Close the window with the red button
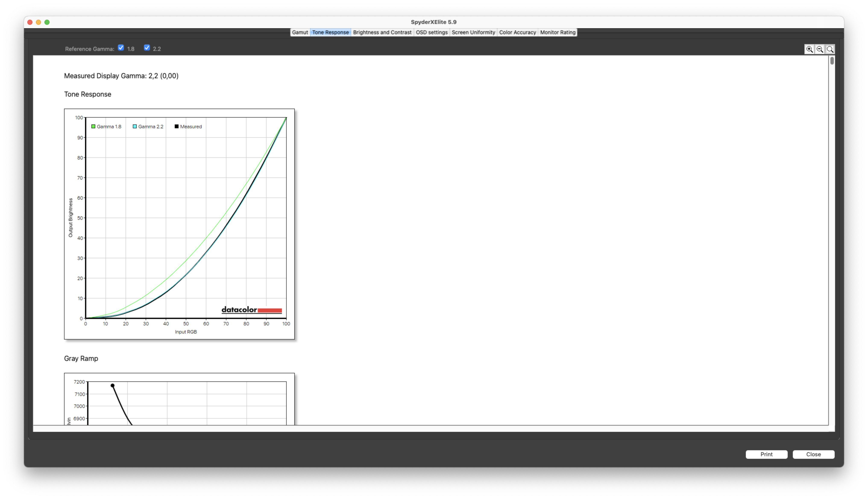The image size is (868, 499). (30, 22)
